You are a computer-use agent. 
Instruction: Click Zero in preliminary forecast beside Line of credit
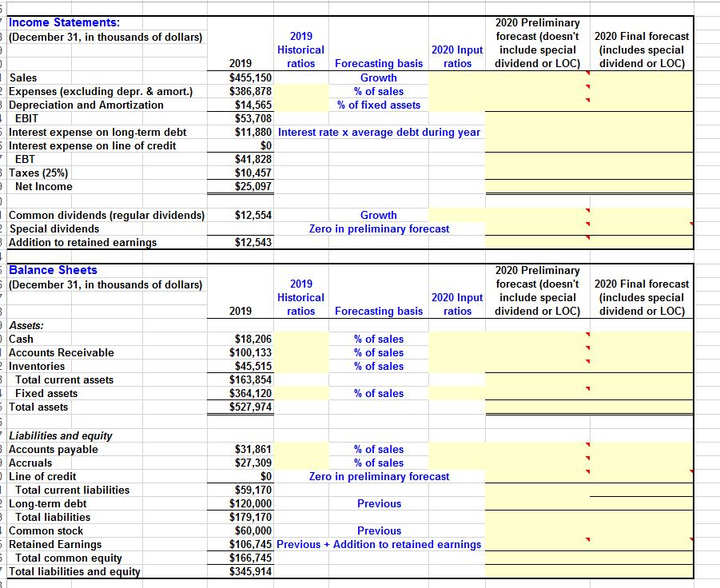coord(379,476)
